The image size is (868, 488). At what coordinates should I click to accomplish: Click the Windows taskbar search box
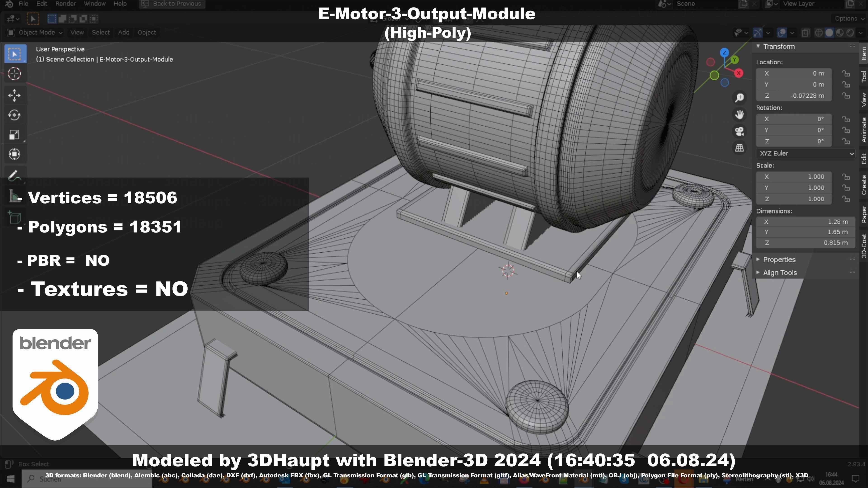coord(87,479)
